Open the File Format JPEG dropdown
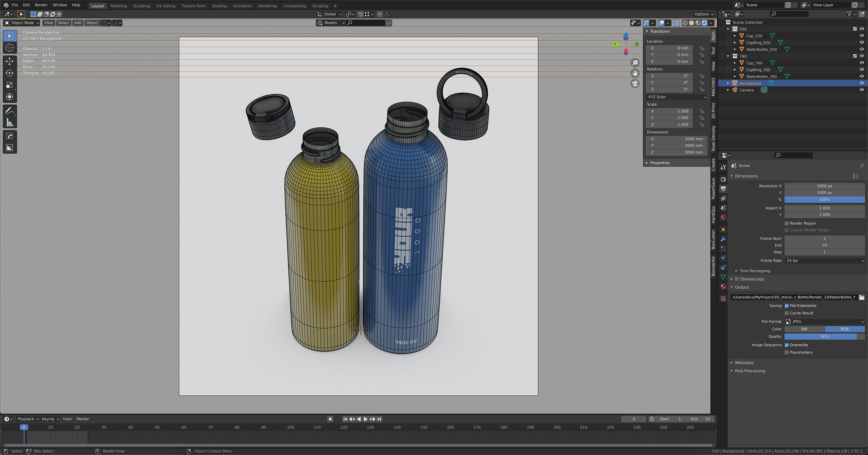868x455 pixels. (x=824, y=322)
